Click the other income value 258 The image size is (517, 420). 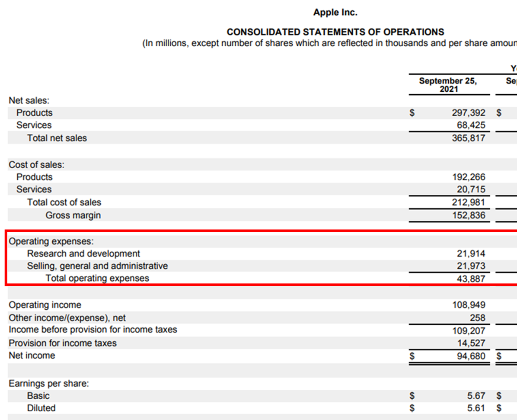click(x=478, y=318)
